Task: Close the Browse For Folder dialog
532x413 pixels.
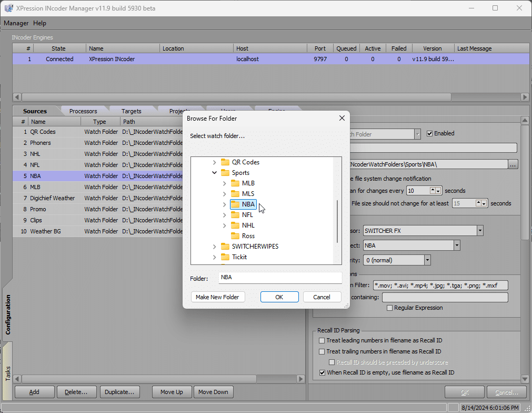Action: coord(342,118)
